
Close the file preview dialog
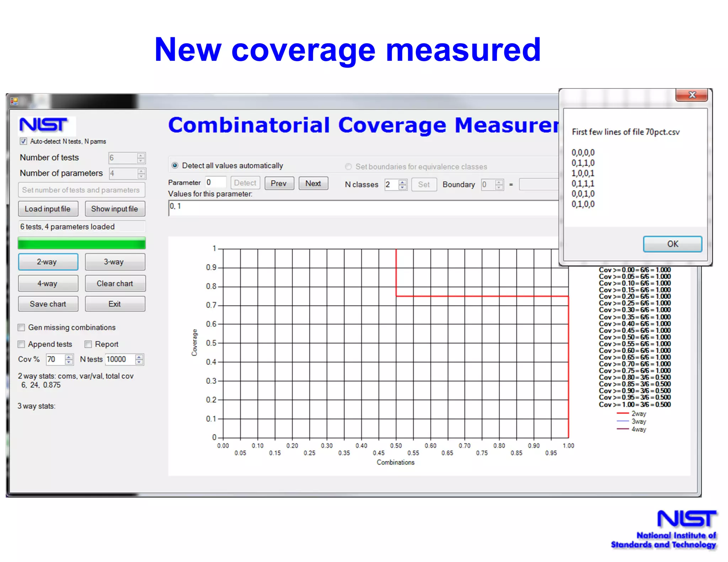click(x=691, y=95)
